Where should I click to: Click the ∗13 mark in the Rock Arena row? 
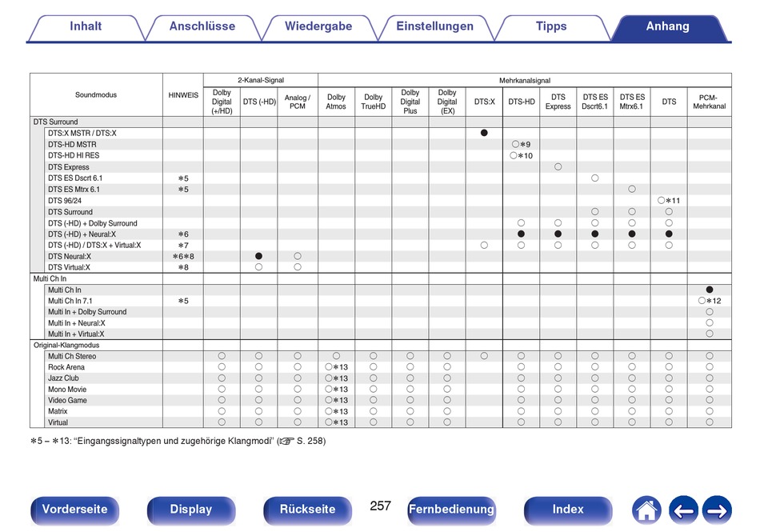(340, 367)
